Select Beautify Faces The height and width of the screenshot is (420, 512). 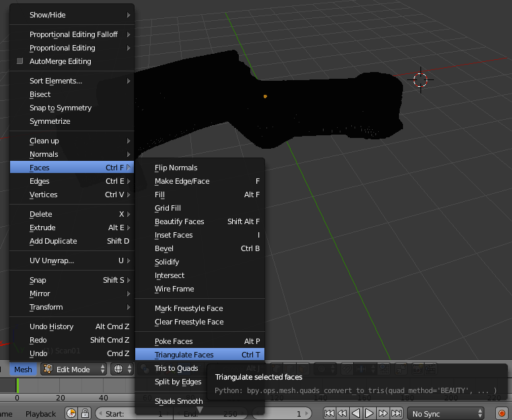[x=200, y=221]
